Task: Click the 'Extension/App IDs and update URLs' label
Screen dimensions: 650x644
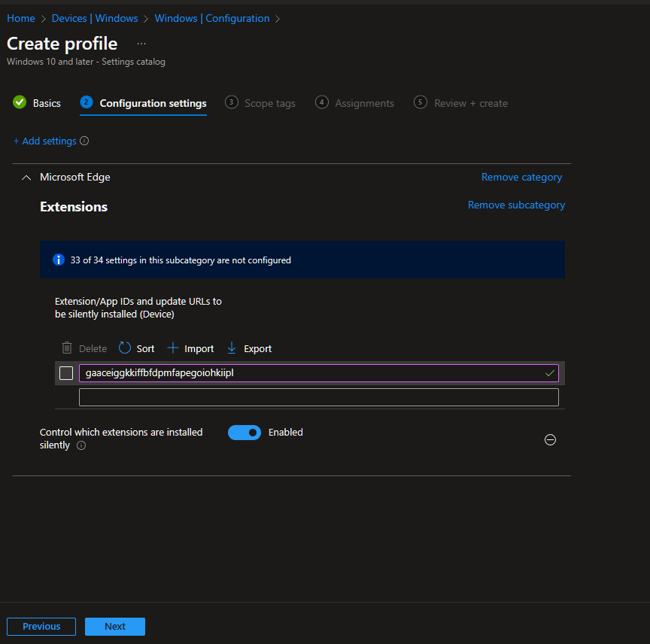Action: (138, 308)
